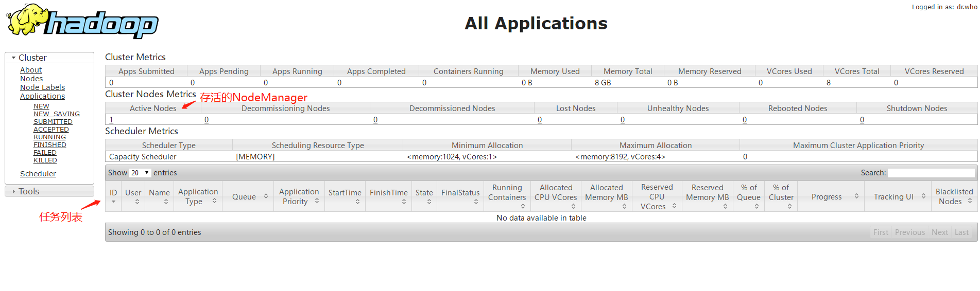Expand the Tools section
980x291 pixels.
click(x=49, y=191)
